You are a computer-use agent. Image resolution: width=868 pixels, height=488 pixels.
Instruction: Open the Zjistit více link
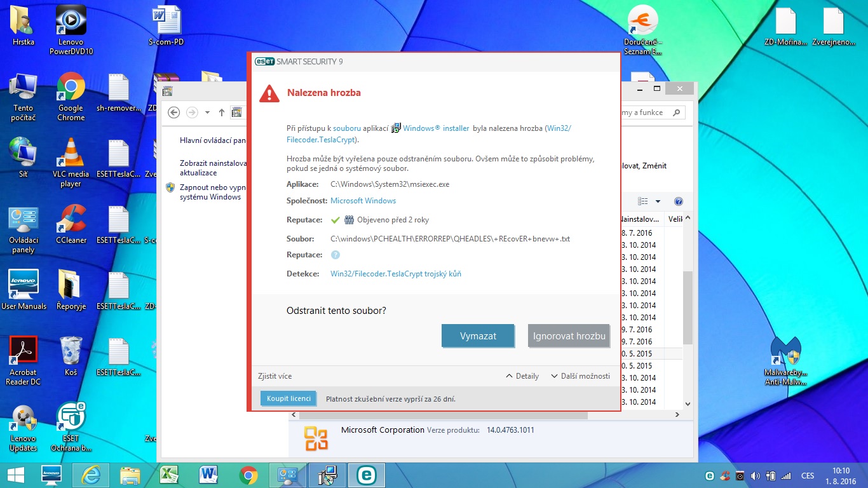[275, 376]
